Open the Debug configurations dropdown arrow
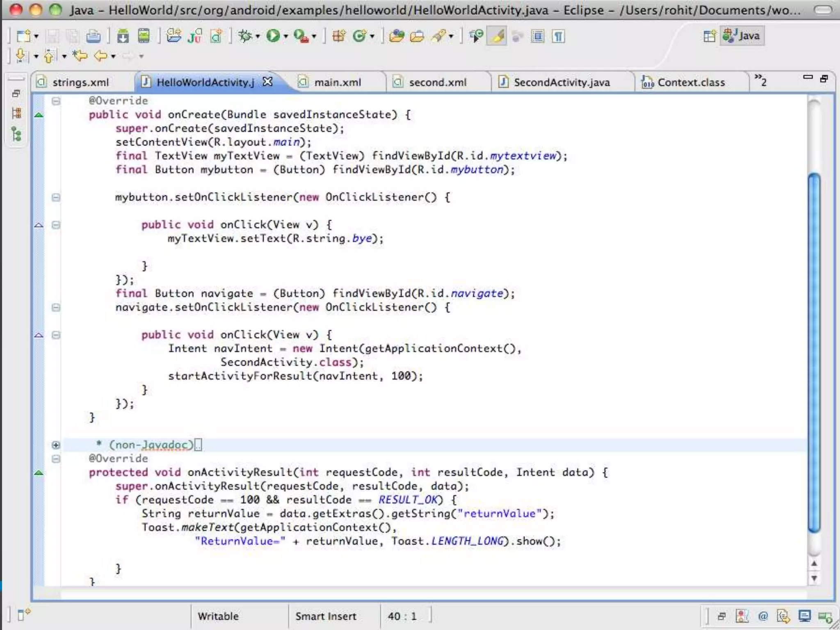The image size is (840, 630). click(x=258, y=37)
